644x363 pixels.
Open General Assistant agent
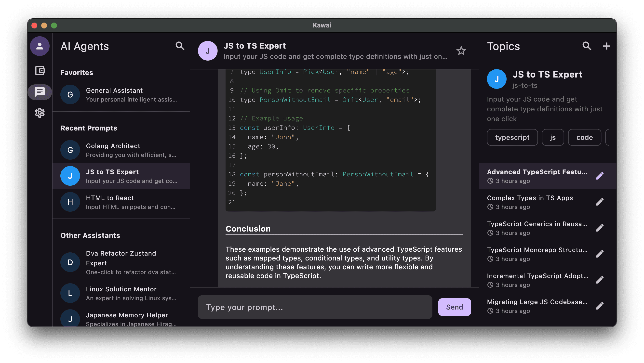tap(121, 95)
